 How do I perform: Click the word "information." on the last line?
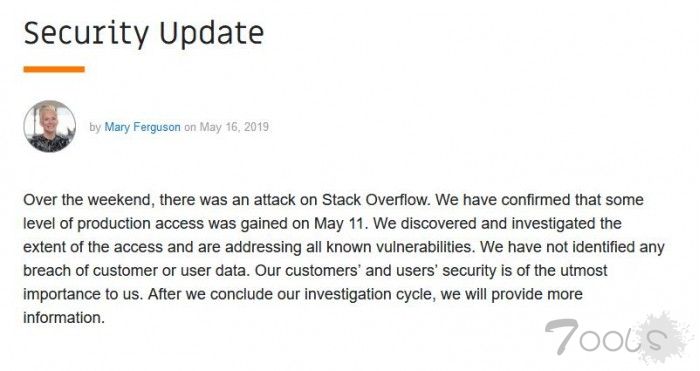click(64, 318)
